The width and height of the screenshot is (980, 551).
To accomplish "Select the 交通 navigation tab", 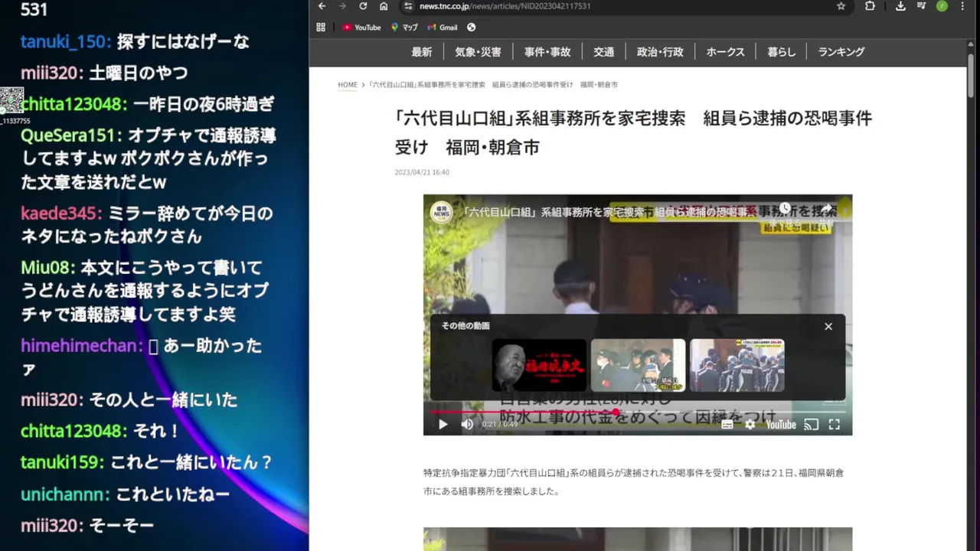I will [603, 52].
